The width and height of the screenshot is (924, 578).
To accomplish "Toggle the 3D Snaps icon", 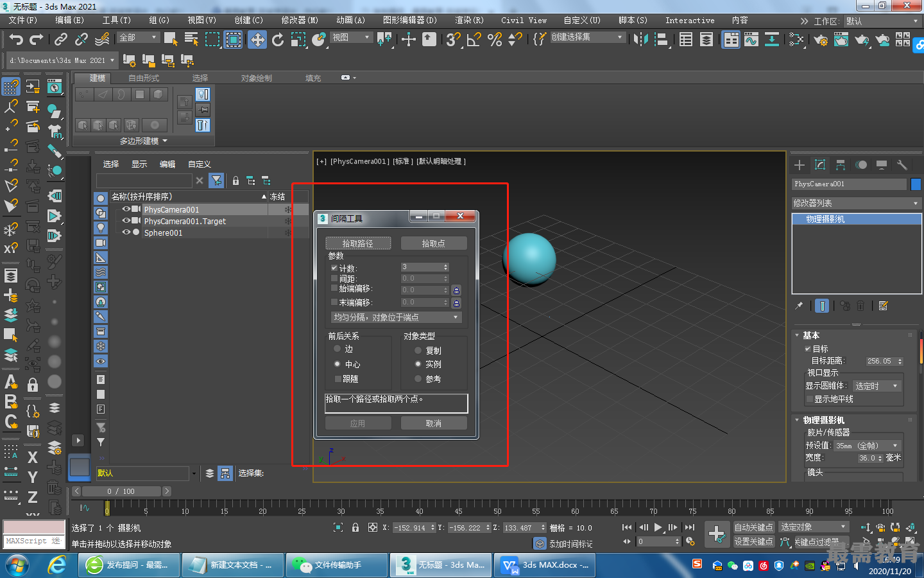I will [454, 40].
